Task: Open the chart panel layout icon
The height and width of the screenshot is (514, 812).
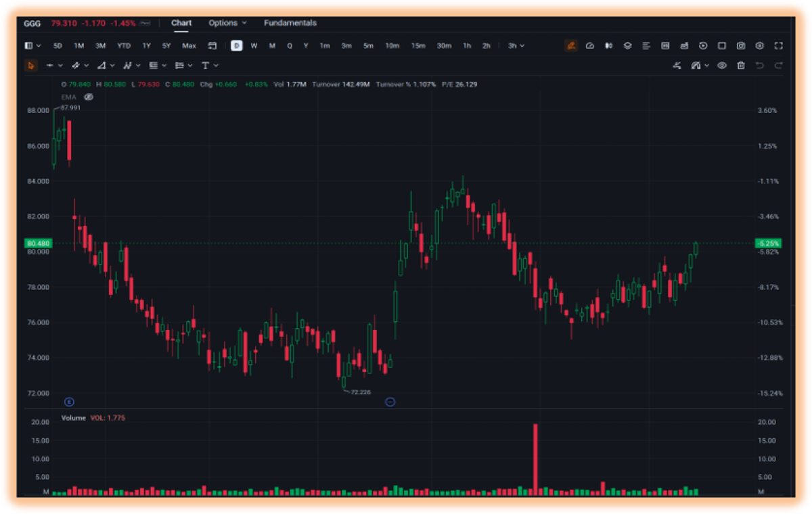Action: click(x=665, y=46)
